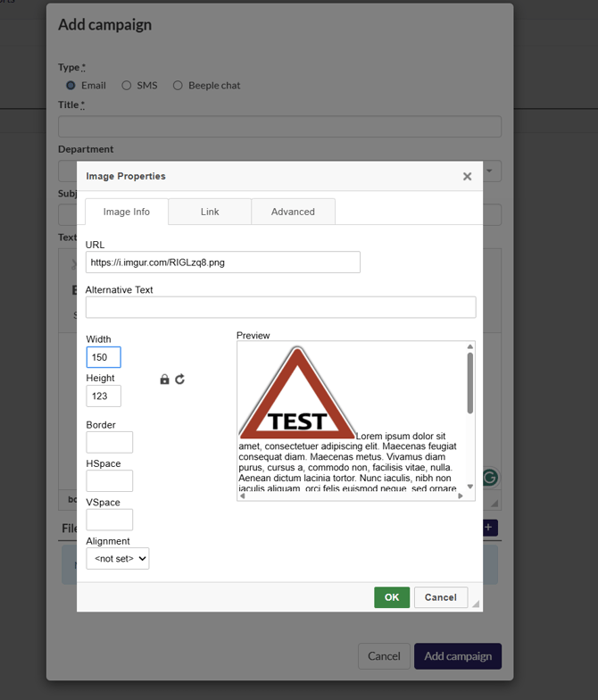Click the image URL input field
Viewport: 598px width, 700px height.
point(223,262)
